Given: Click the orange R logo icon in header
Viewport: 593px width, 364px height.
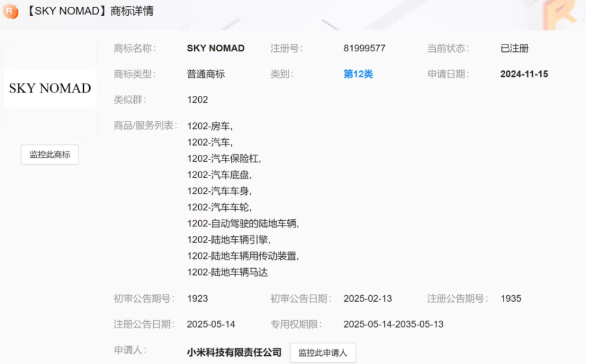Looking at the screenshot, I should click(x=10, y=11).
